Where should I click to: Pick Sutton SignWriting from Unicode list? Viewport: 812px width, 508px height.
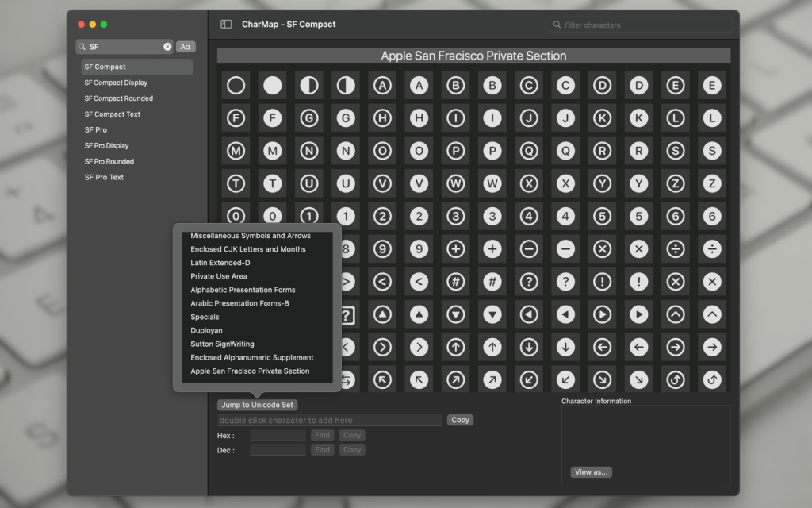(222, 344)
